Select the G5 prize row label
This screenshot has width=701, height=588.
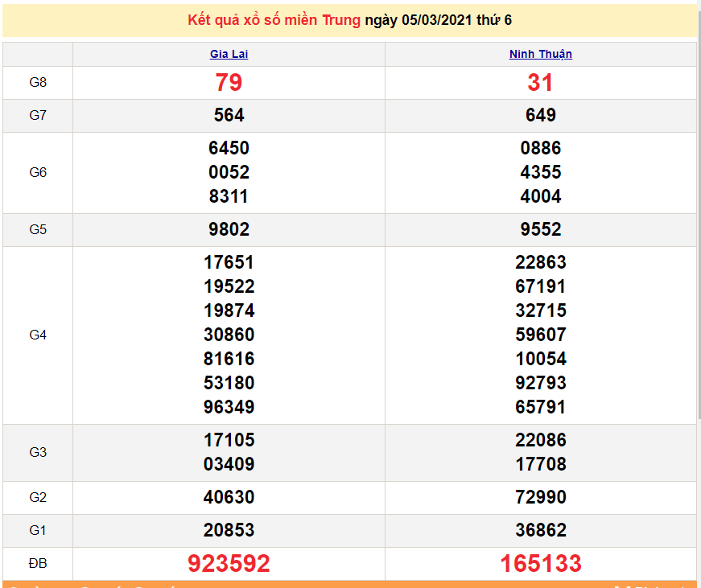click(x=38, y=229)
